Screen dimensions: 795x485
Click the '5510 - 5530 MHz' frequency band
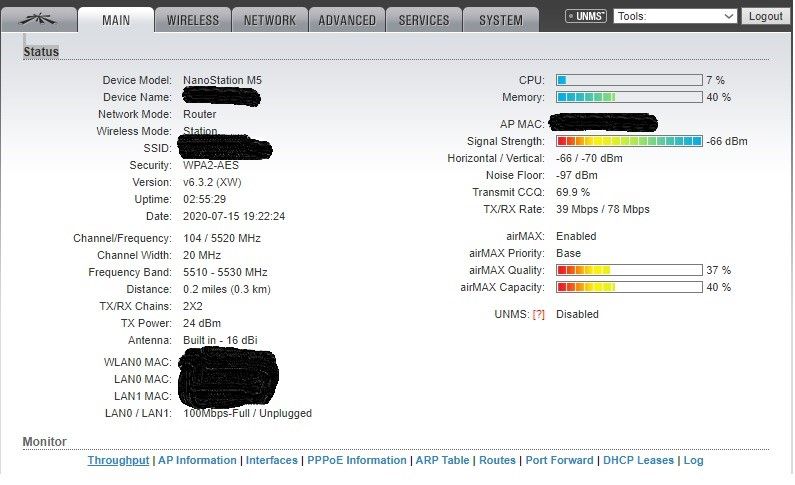pyautogui.click(x=225, y=272)
